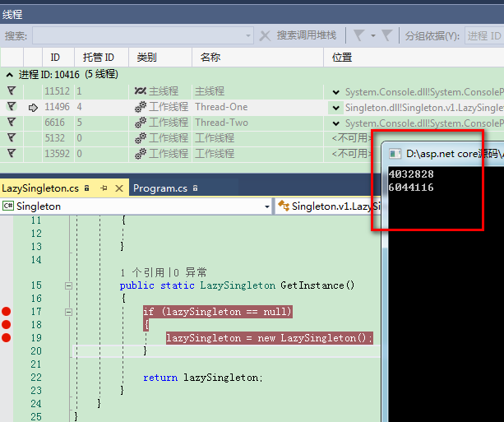This screenshot has height=422, width=504.
Task: Click the gear icon in row 13592
Action: tap(141, 154)
